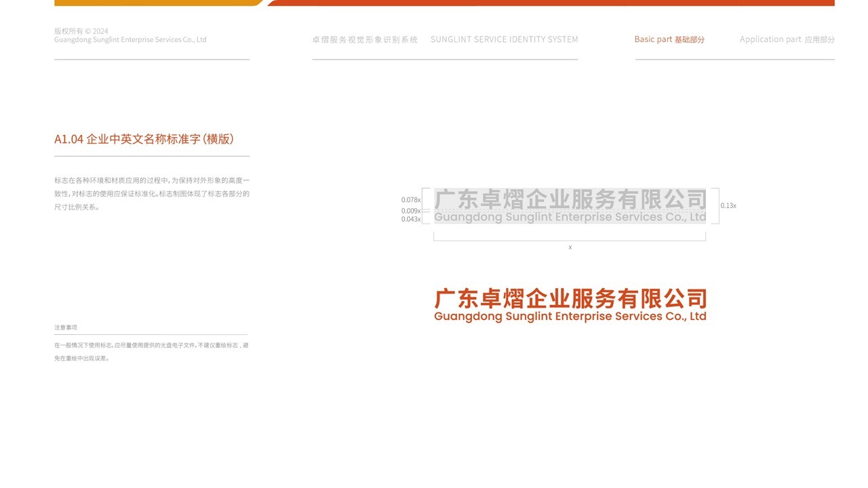
Task: Select the "0.043x" measurement label
Action: (x=410, y=219)
